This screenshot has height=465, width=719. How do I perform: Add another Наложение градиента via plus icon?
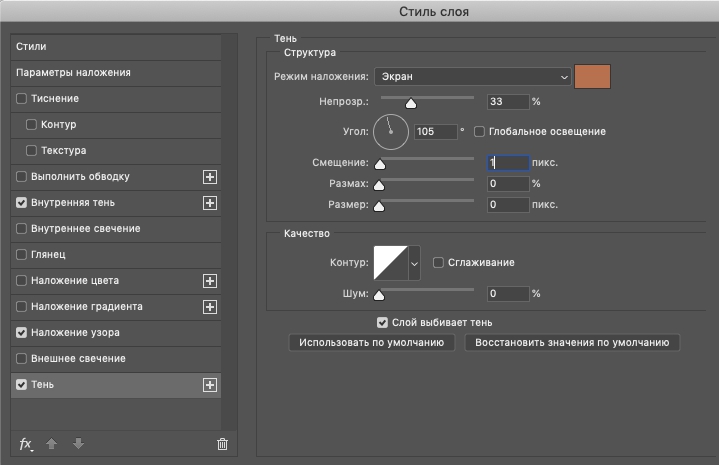pos(210,307)
